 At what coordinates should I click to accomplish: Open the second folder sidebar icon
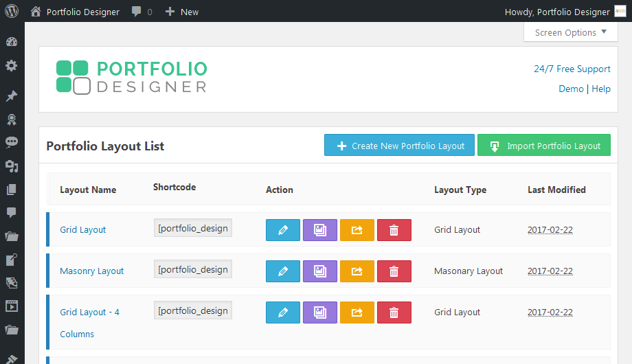click(12, 330)
